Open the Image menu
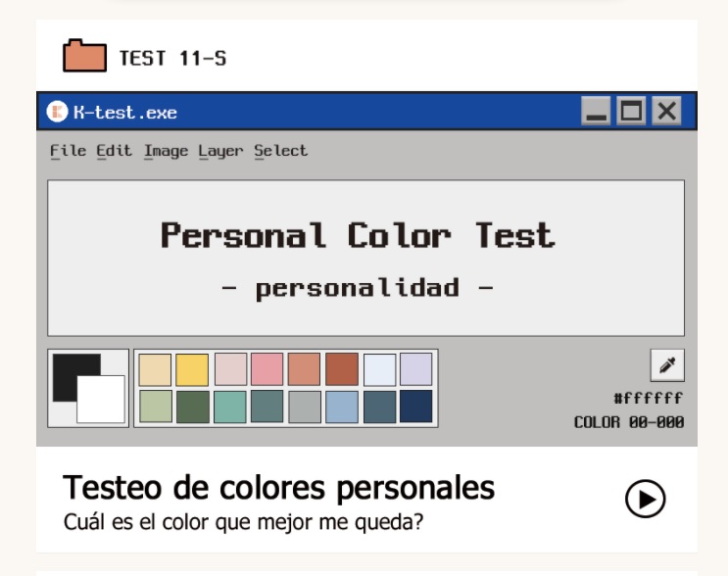 point(166,151)
